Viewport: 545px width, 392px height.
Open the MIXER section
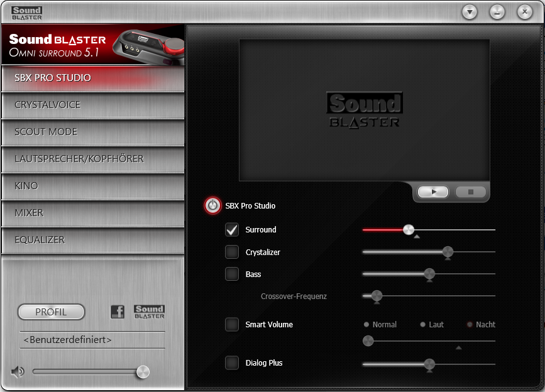pos(93,213)
